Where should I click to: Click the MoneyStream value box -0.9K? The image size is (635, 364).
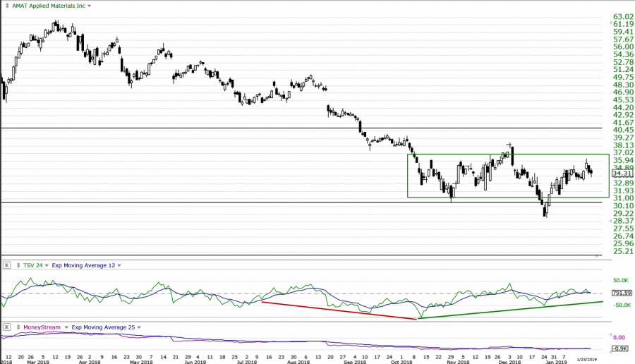tap(619, 348)
